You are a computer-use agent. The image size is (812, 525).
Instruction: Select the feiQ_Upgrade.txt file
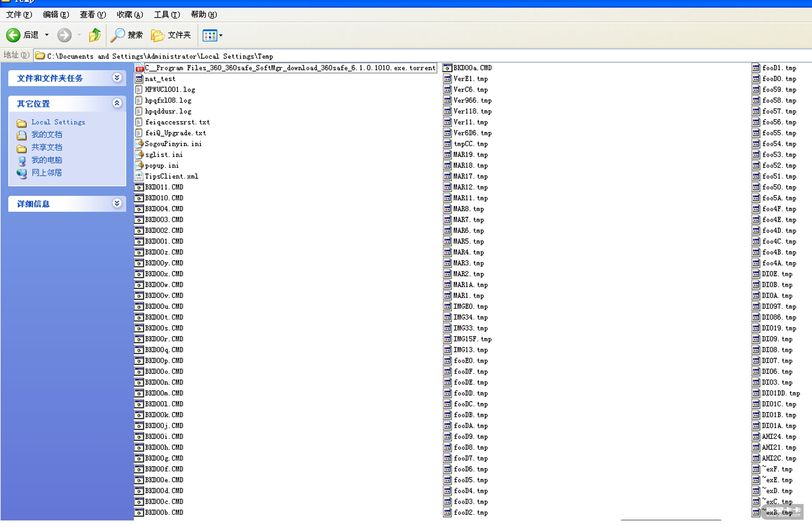click(175, 133)
